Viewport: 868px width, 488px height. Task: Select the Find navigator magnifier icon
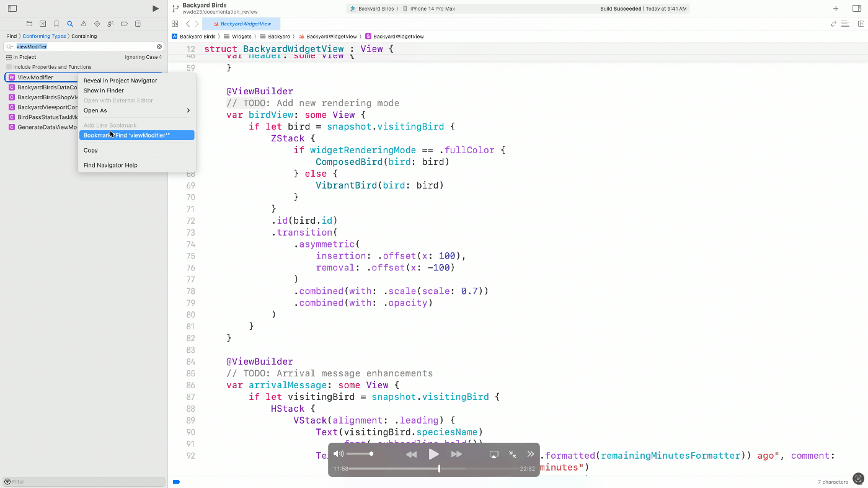tap(70, 24)
